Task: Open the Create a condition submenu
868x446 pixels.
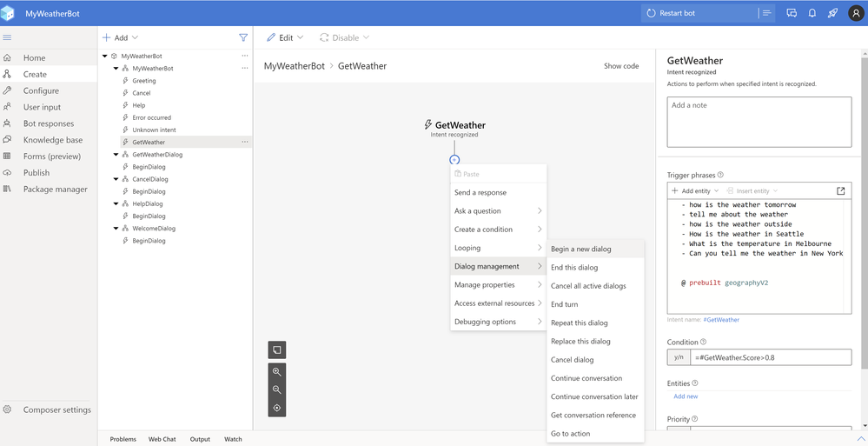Action: point(498,230)
